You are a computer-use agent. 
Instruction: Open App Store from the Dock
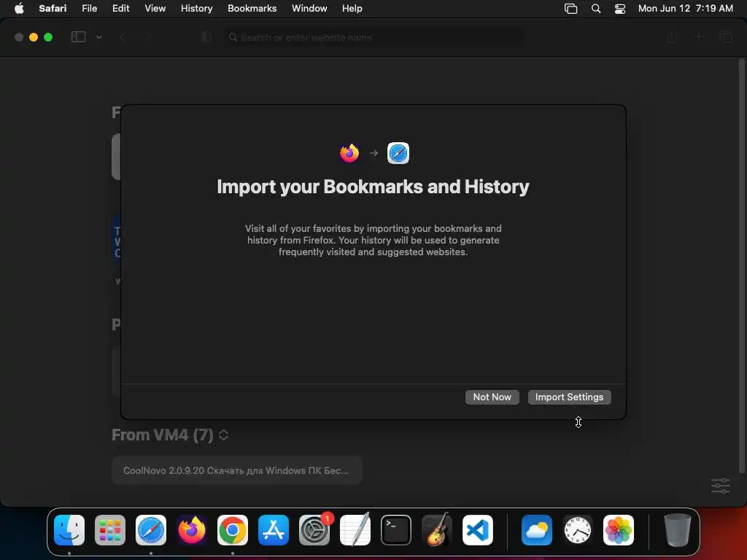(x=274, y=530)
